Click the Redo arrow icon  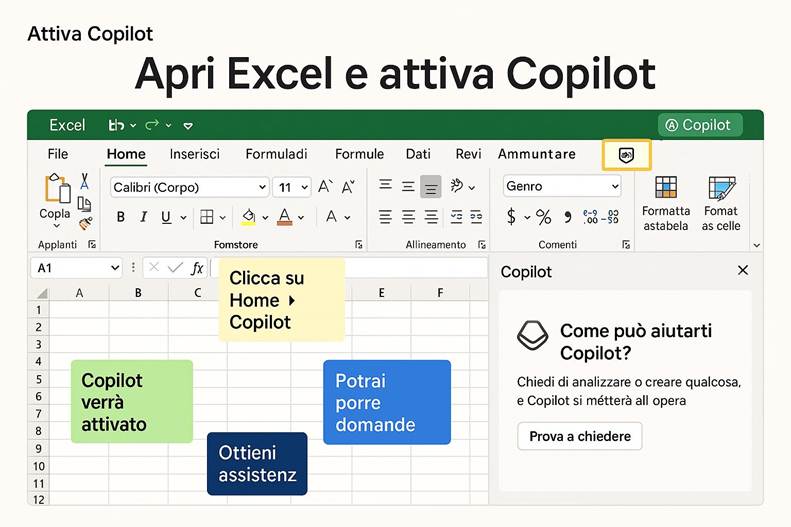(x=152, y=125)
